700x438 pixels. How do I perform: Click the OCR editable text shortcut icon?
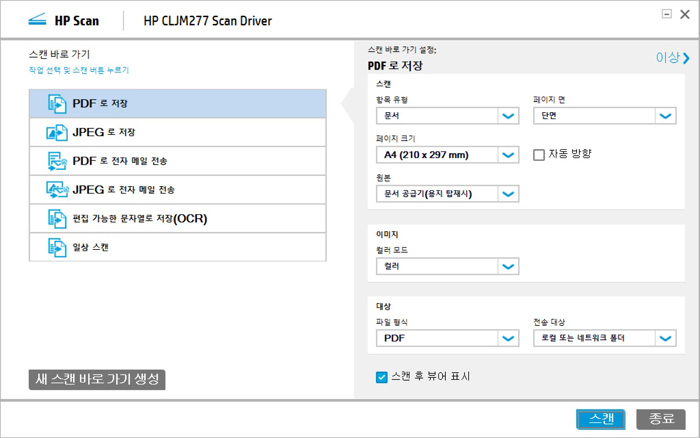(x=55, y=218)
